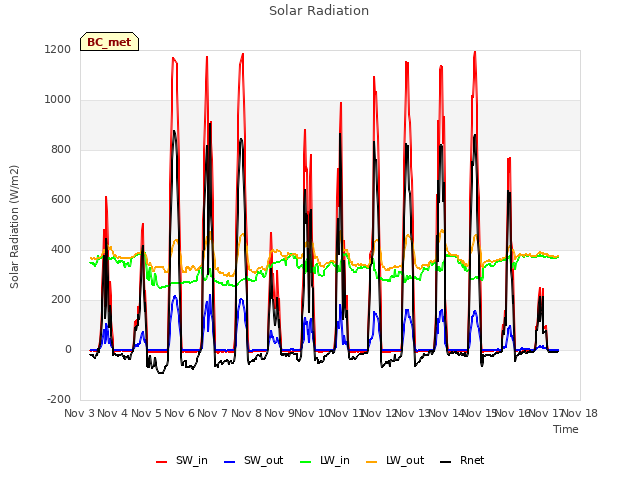Toggle the LW_out legend entry
The height and width of the screenshot is (480, 640).
(x=395, y=460)
